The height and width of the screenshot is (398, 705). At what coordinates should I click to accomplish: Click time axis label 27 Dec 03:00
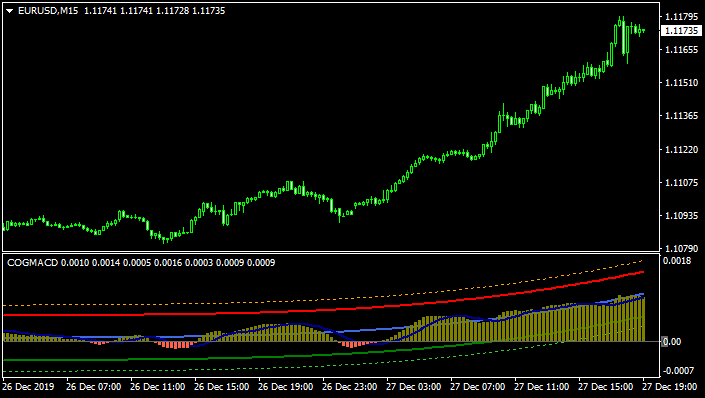[414, 387]
